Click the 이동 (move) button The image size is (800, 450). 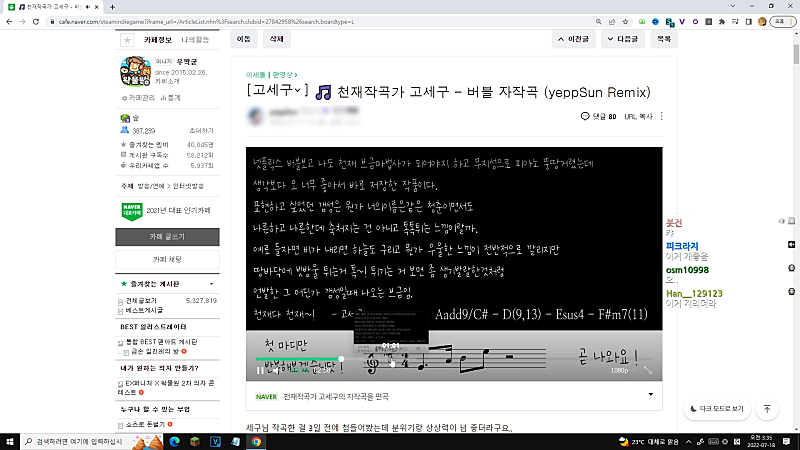(244, 39)
